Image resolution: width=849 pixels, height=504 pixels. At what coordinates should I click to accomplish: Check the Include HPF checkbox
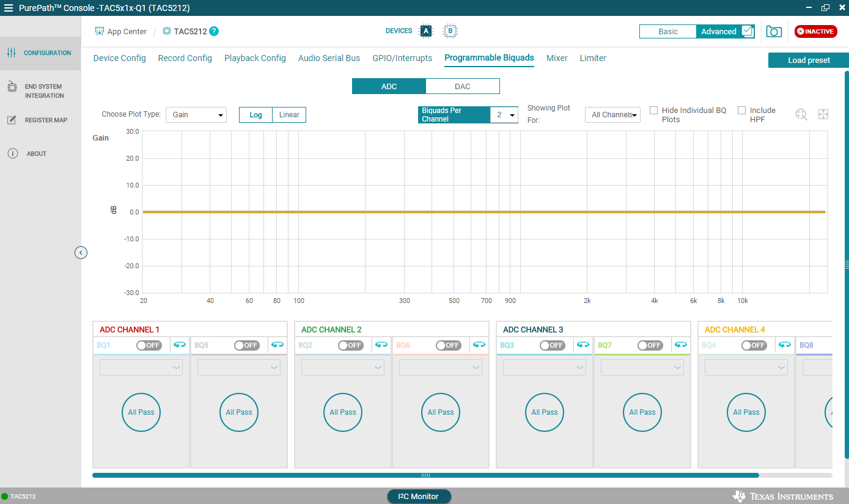click(x=742, y=111)
